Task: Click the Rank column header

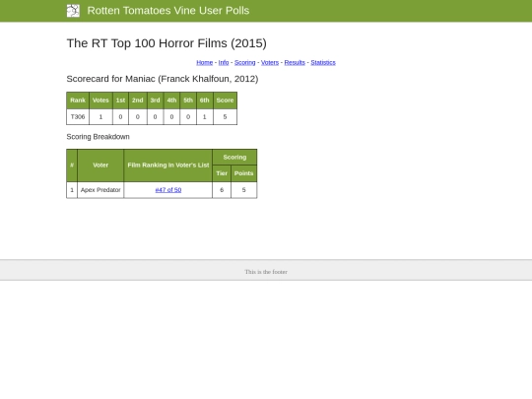Action: (78, 100)
